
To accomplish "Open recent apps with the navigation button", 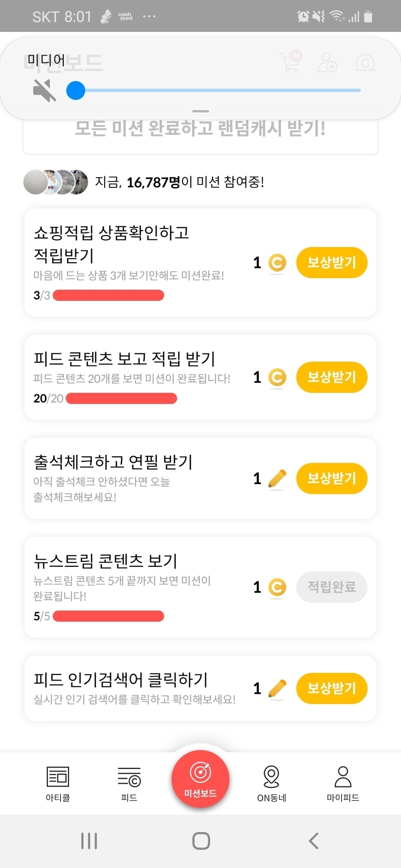I will [89, 840].
